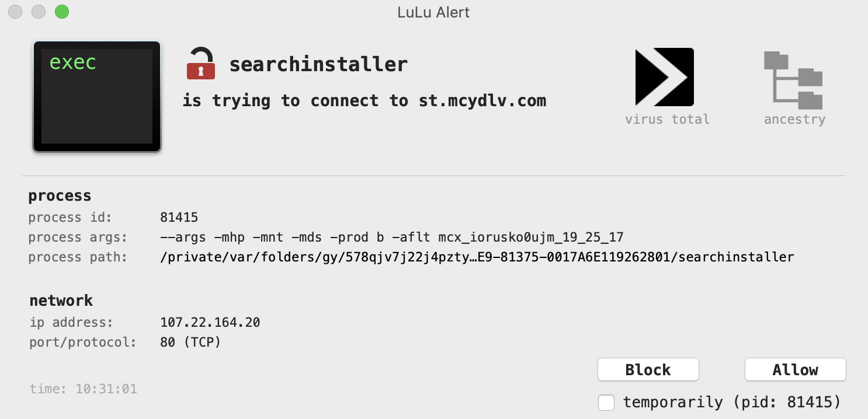Check the temporarily checkbox

point(606,402)
